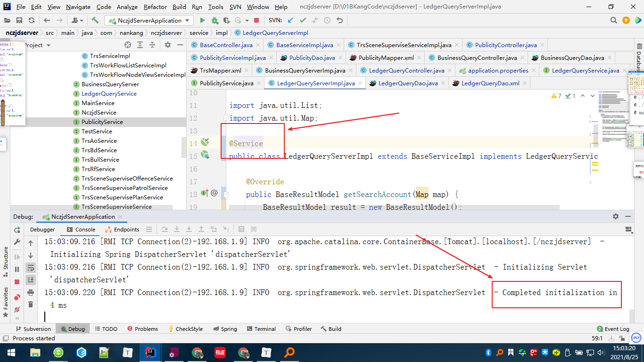The image size is (644, 362).
Task: Navigate back with the left arrow icon
Action: [x=47, y=20]
